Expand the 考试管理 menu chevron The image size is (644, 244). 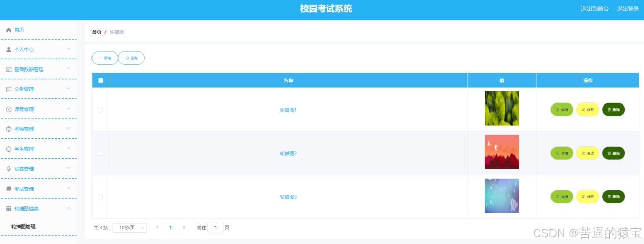click(69, 188)
